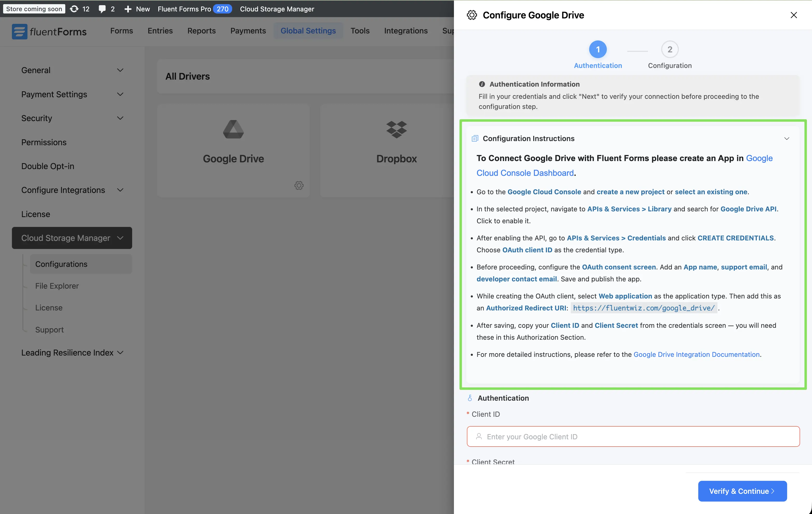The width and height of the screenshot is (812, 514).
Task: Click the Enter your Google Client ID field
Action: click(x=632, y=436)
